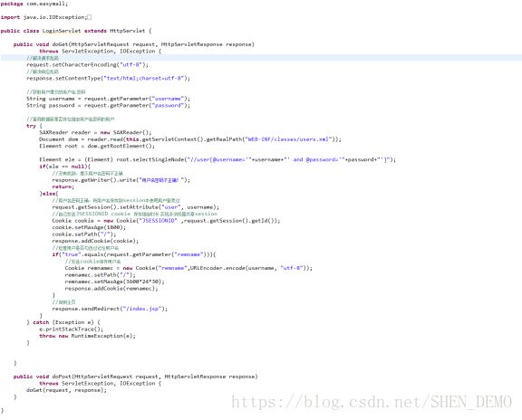Select the "JSESSIONID" string literal
The height and width of the screenshot is (420, 522).
pos(158,221)
